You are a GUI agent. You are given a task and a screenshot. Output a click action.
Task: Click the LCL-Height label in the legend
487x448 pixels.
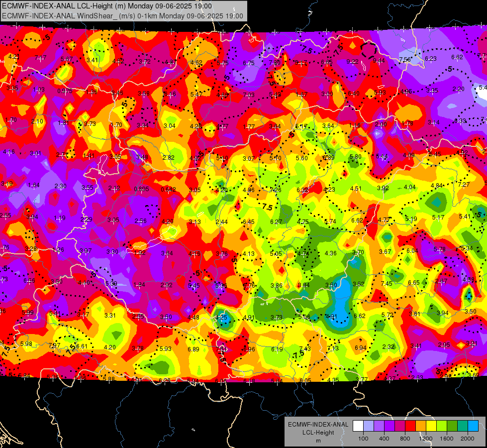point(318,433)
